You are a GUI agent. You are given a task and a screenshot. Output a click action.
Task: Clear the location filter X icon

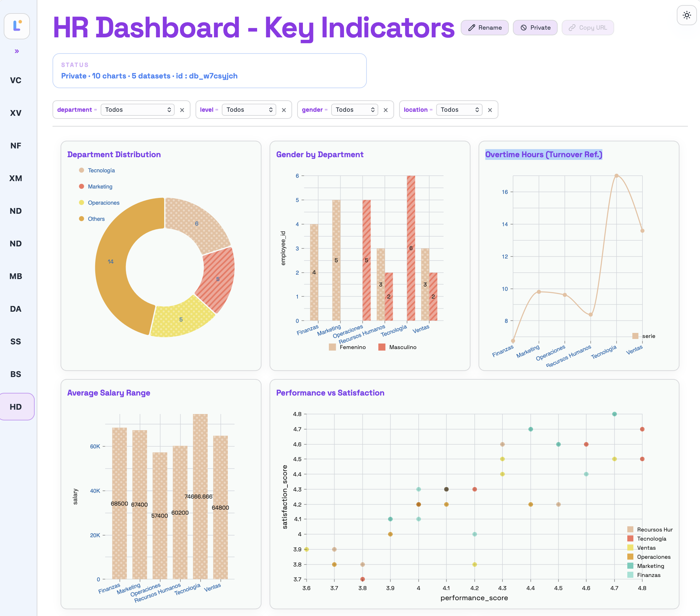point(490,110)
